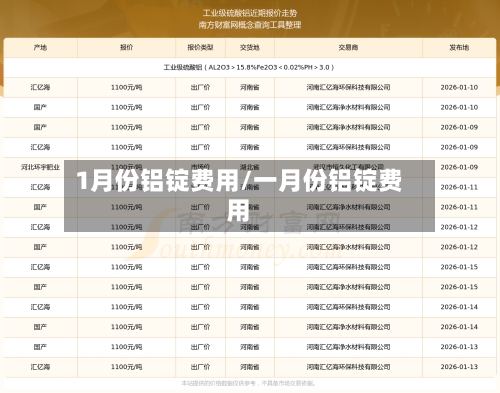Click 河南汇亿海净水材料有限公司 in the 2026-01-15 row

click(x=348, y=287)
